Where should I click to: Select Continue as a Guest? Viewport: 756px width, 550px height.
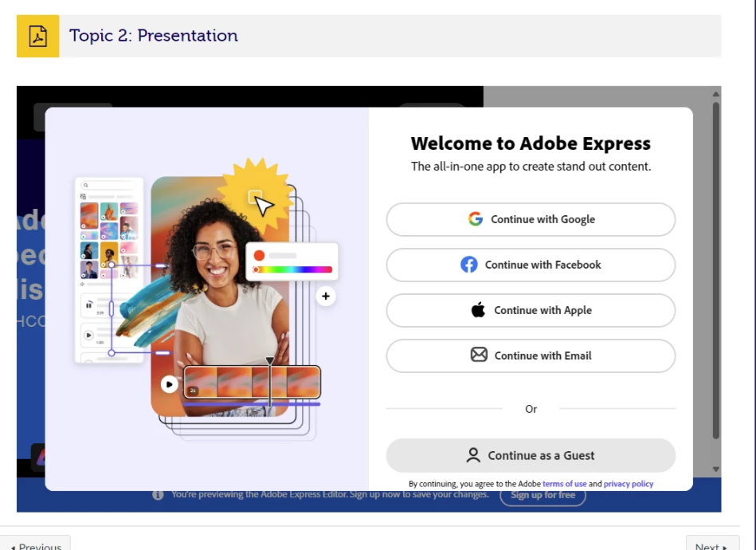point(531,455)
